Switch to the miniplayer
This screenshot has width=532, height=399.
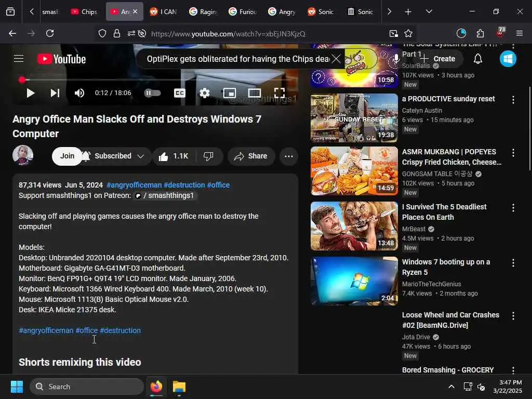pos(229,93)
